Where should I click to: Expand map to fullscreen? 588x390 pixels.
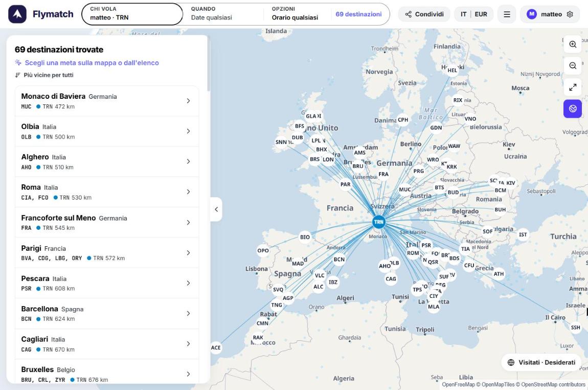[573, 87]
